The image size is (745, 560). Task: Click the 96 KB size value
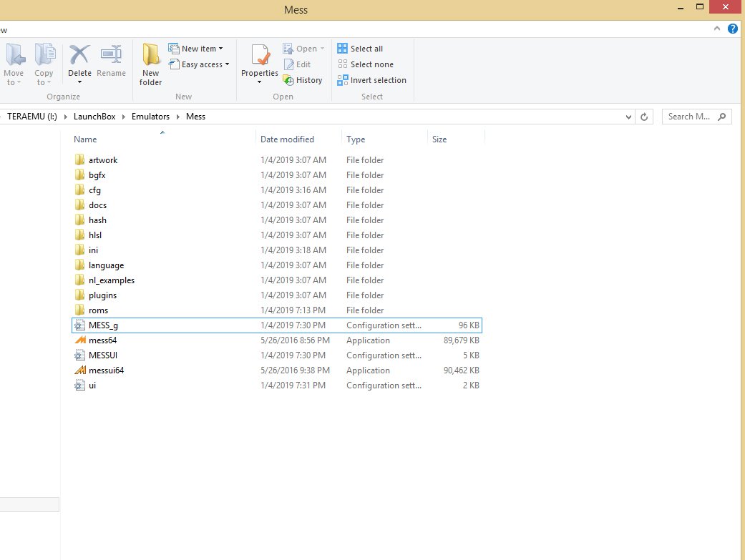click(x=469, y=325)
